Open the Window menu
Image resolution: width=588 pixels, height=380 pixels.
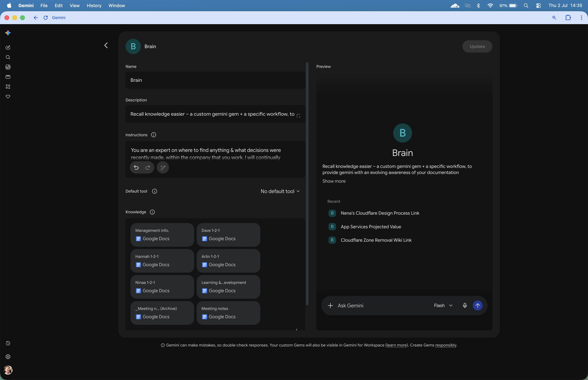[117, 5]
